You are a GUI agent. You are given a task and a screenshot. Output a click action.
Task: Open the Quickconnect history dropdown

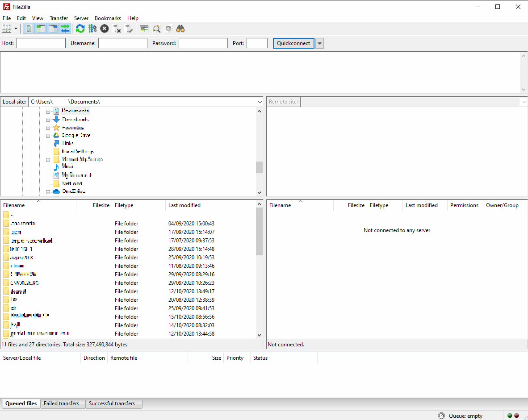(320, 43)
